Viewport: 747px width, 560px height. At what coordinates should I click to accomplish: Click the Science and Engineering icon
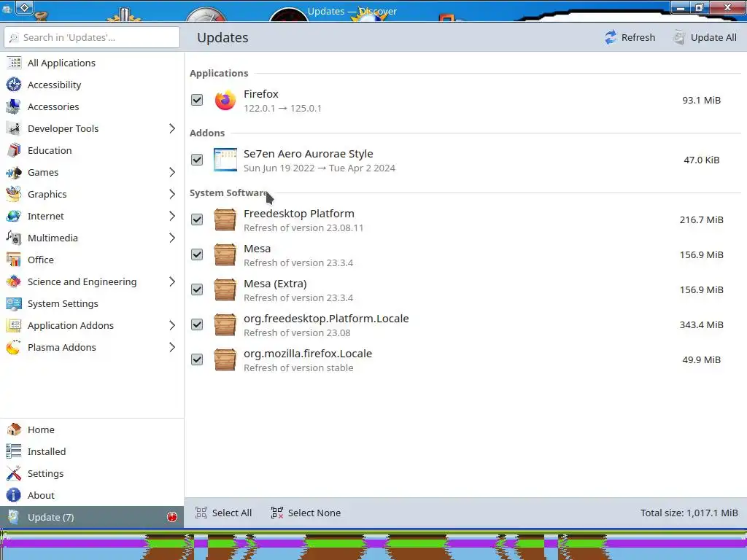(x=14, y=282)
